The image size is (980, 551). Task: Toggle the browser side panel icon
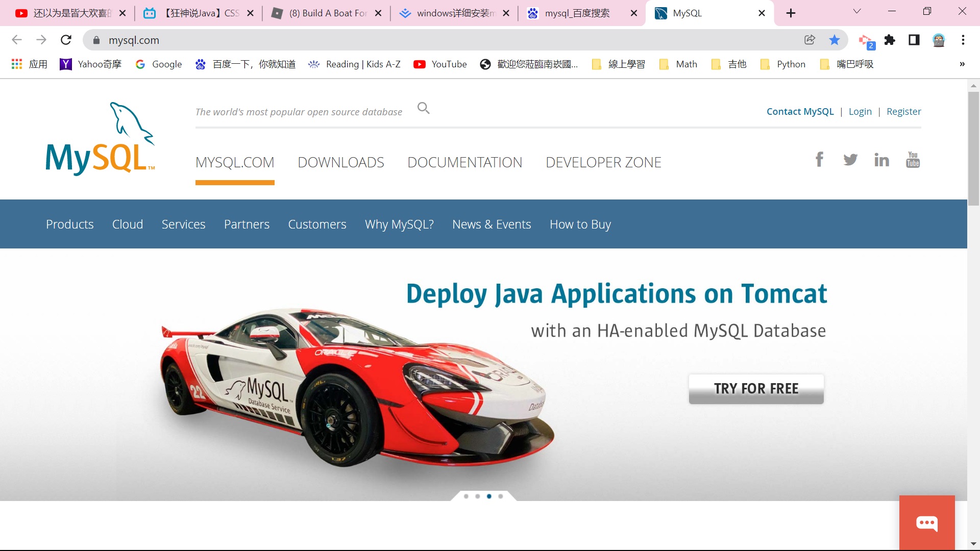point(914,40)
